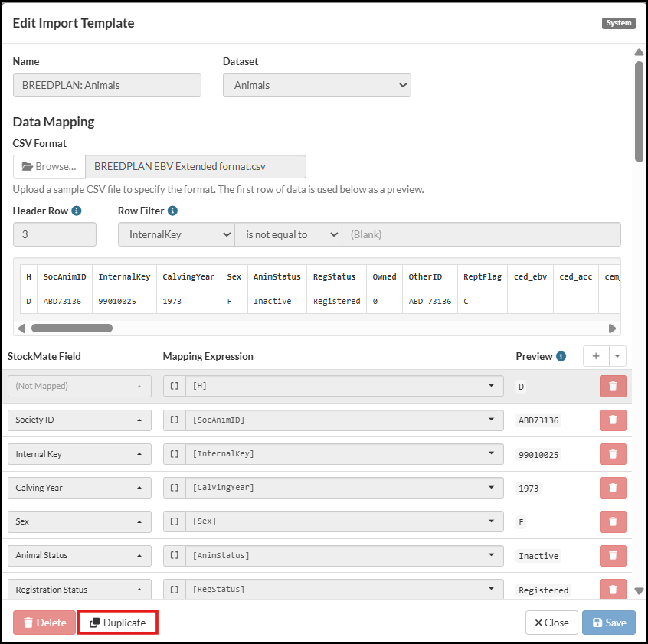Toggle brackets icon on SocAnimID expression
648x644 pixels.
point(175,420)
